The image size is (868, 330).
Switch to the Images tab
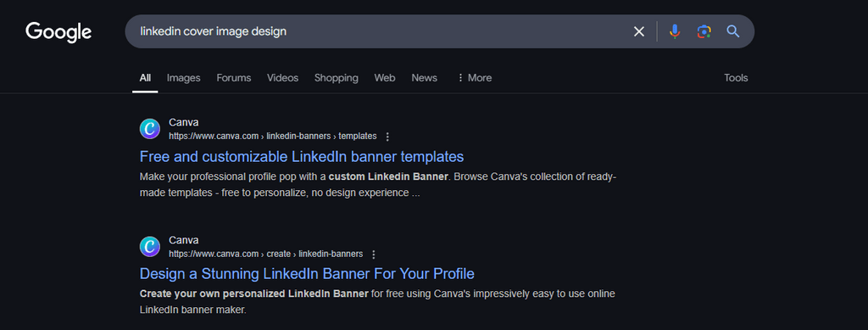(x=184, y=78)
